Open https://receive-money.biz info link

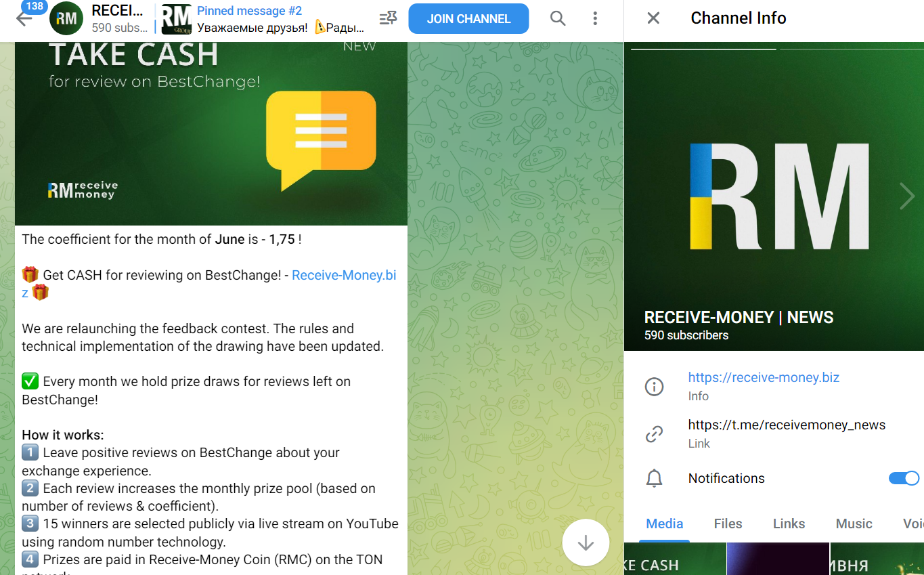(x=764, y=378)
